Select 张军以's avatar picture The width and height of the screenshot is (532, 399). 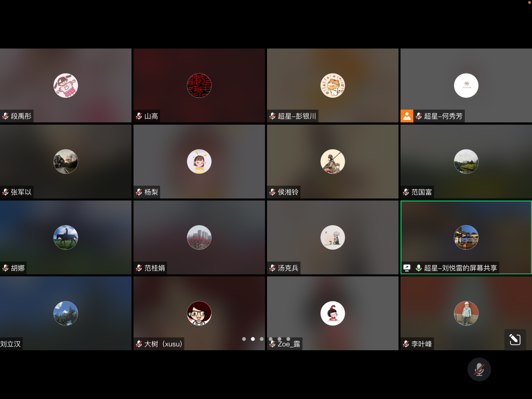tap(66, 162)
